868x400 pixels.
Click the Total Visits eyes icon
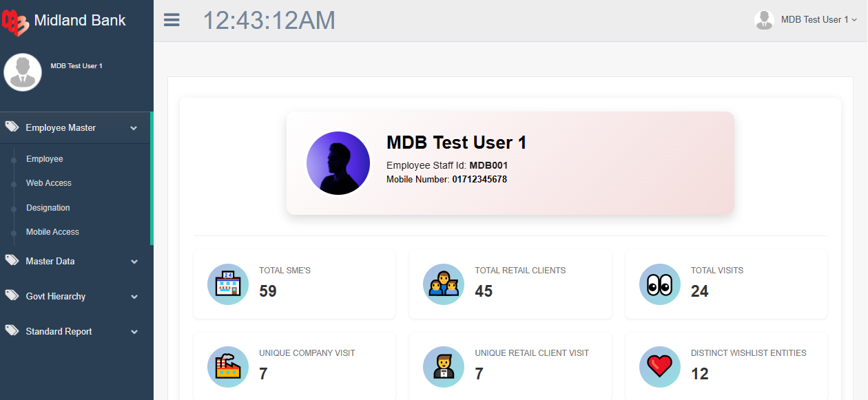(660, 284)
